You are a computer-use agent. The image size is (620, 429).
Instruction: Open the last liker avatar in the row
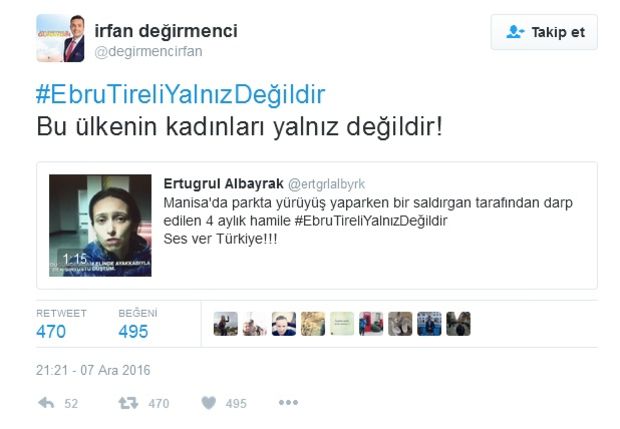458,324
